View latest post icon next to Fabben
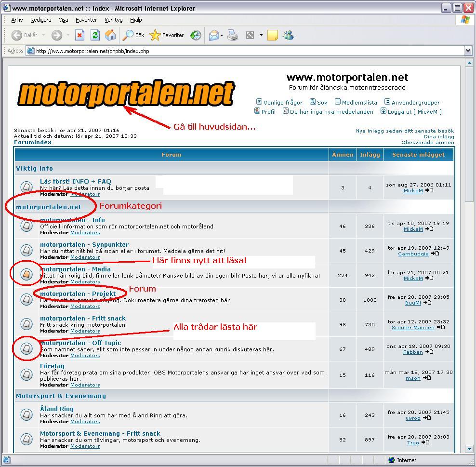The height and width of the screenshot is (467, 476). (429, 352)
